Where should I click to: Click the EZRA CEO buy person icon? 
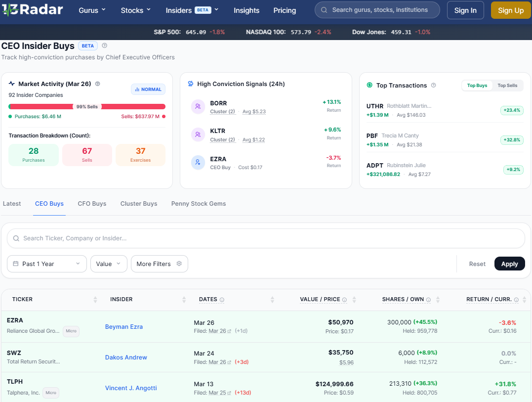[x=198, y=162]
